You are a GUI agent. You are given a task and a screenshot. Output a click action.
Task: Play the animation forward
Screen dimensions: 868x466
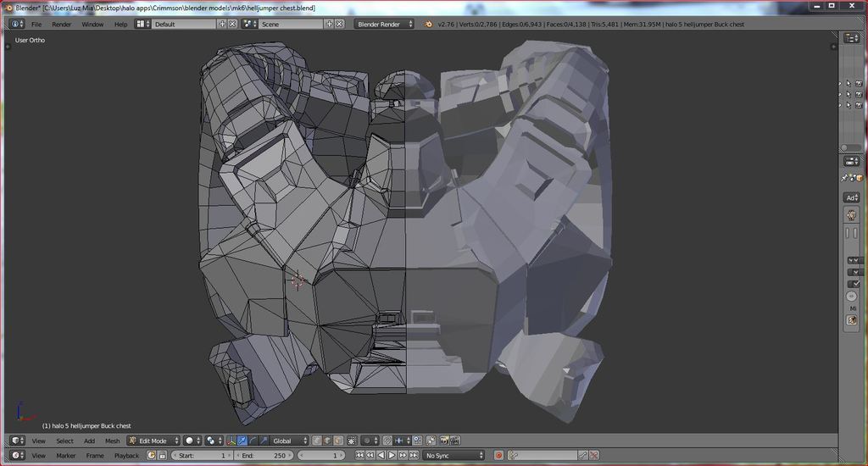(x=392, y=455)
